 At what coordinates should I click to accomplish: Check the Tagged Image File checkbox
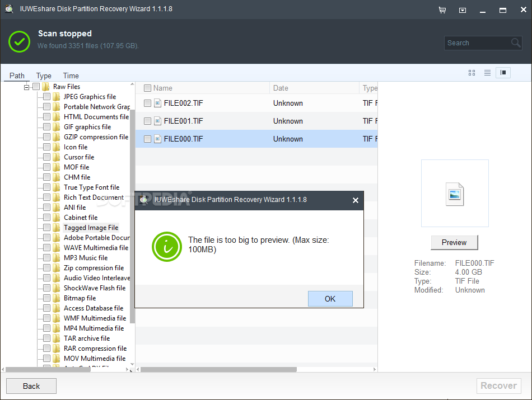(47, 228)
